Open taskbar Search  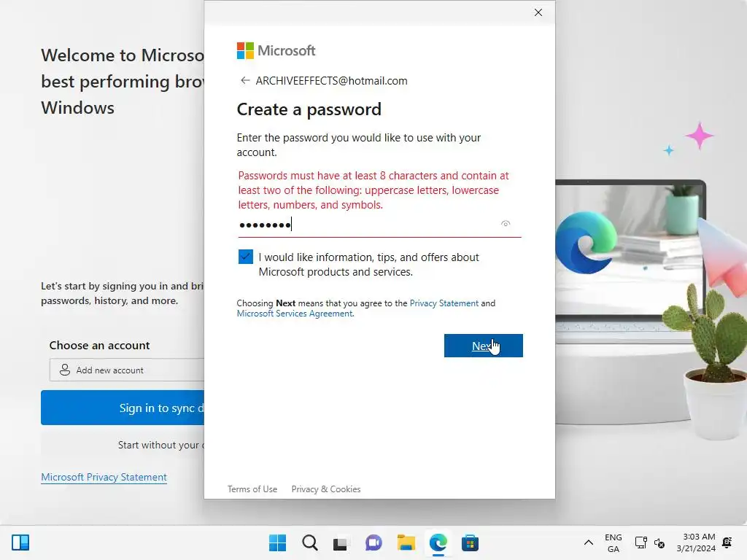[x=309, y=542]
